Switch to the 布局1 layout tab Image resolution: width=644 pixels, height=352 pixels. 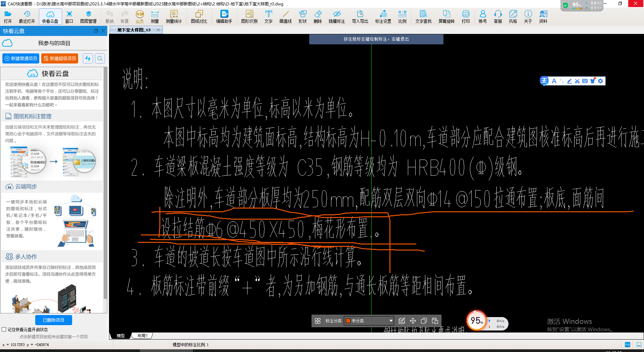(x=143, y=336)
